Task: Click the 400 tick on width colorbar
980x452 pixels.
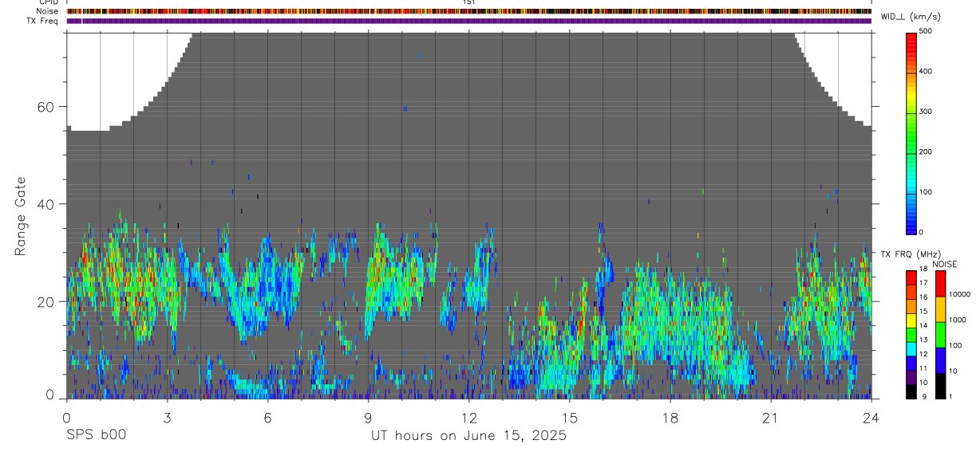Action: [x=927, y=71]
